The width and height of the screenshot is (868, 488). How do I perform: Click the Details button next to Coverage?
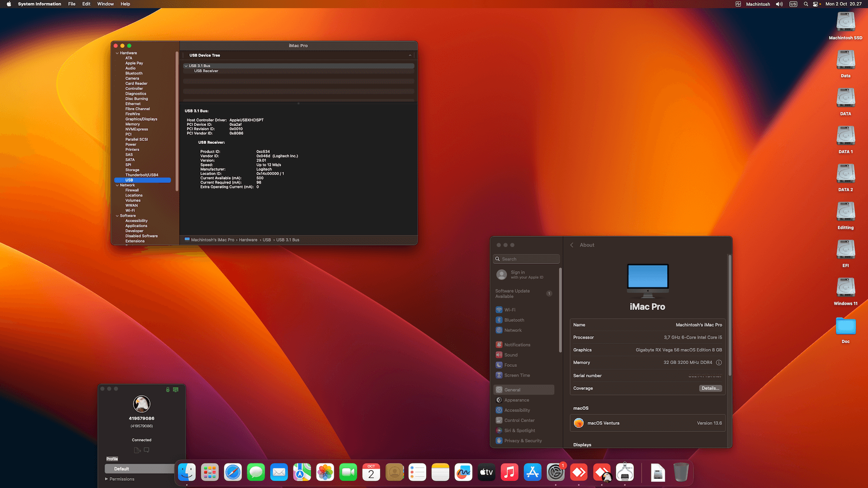point(710,388)
